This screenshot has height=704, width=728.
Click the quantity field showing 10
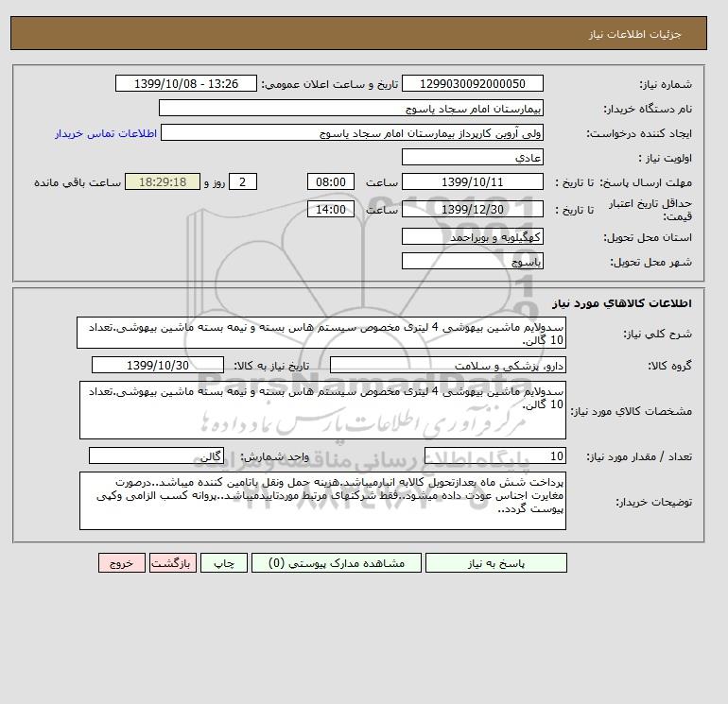[495, 455]
